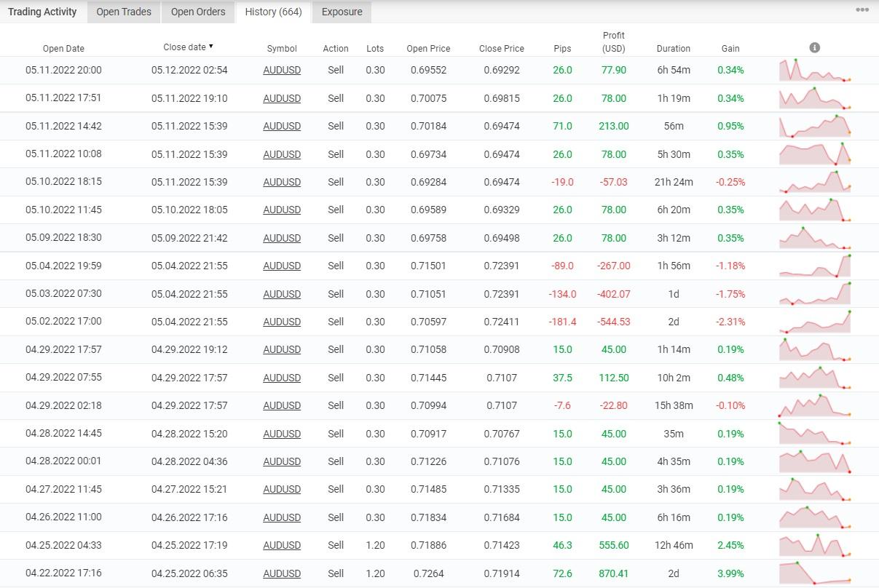View sparkline chart for 04.22.2022 17:16 trade
The width and height of the screenshot is (879, 588).
(x=815, y=573)
